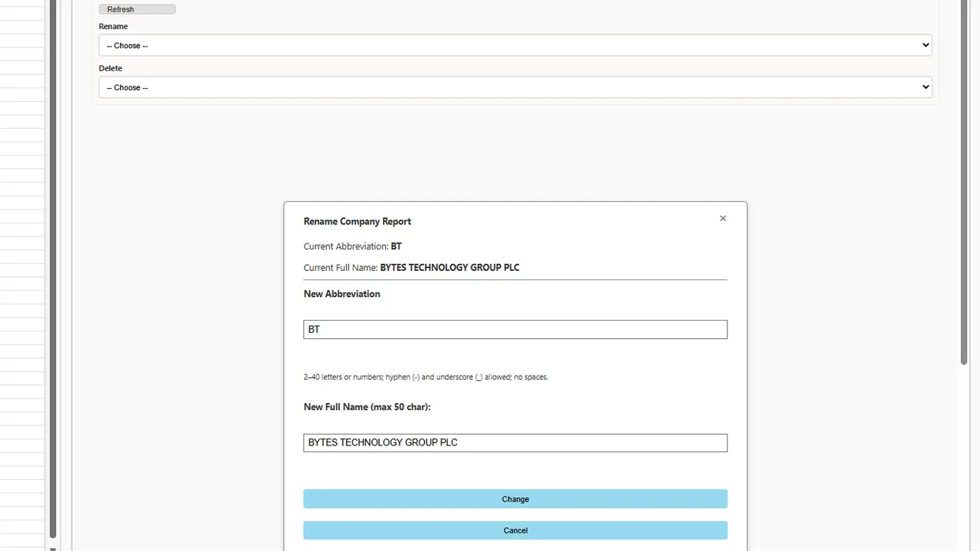The width and height of the screenshot is (980, 551).
Task: Click the New Abbreviation input field
Action: (515, 329)
